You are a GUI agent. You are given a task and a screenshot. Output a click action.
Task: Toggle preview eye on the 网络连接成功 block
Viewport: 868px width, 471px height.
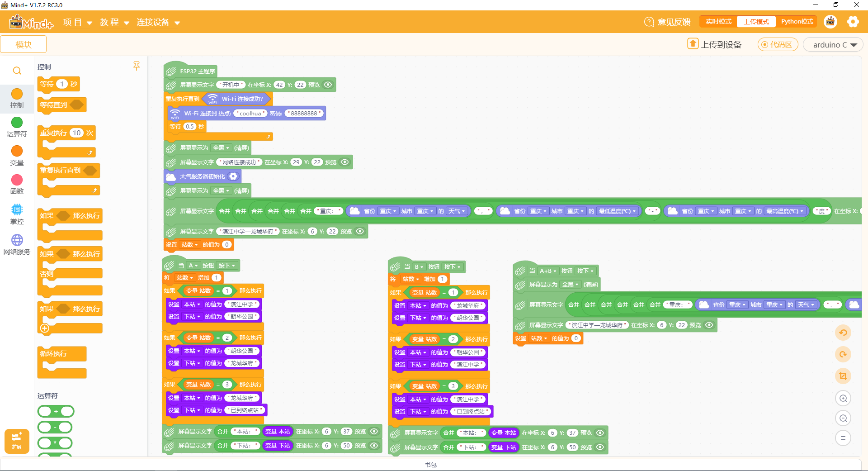pyautogui.click(x=345, y=162)
